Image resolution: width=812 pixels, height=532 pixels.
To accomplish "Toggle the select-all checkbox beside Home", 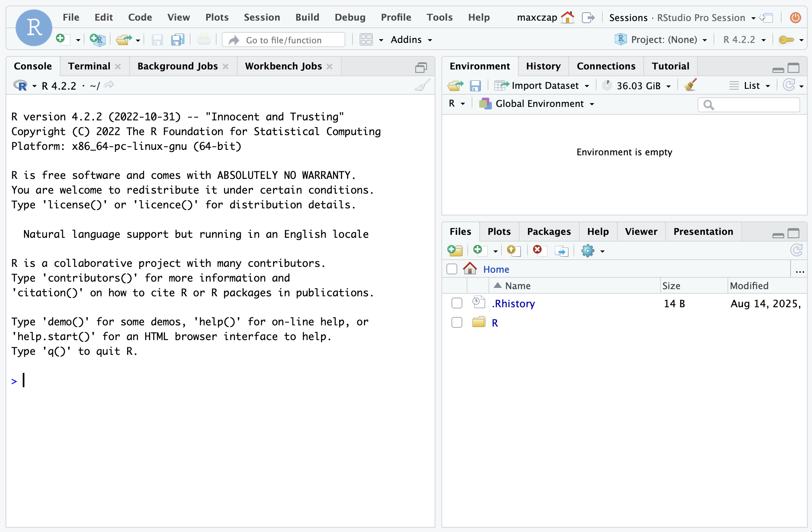I will pos(452,269).
